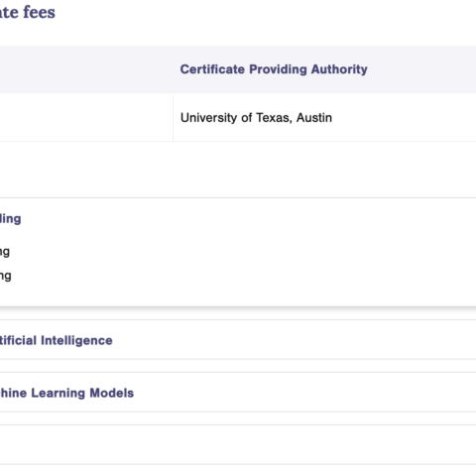Viewport: 476px width, 476px height.
Task: Click the word "Authority" in the table header
Action: 339,69
